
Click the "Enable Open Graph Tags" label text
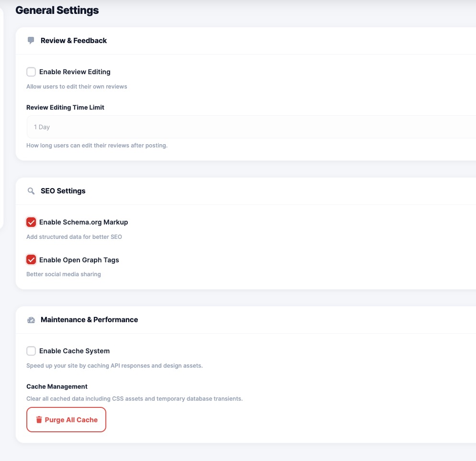coord(79,260)
